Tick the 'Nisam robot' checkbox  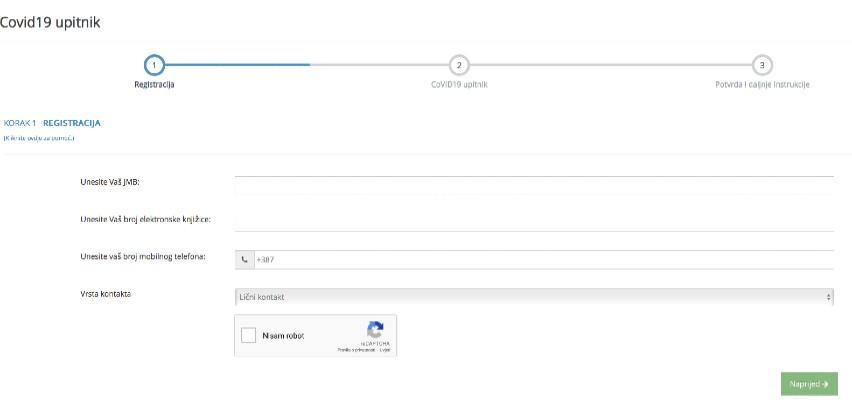pyautogui.click(x=249, y=336)
